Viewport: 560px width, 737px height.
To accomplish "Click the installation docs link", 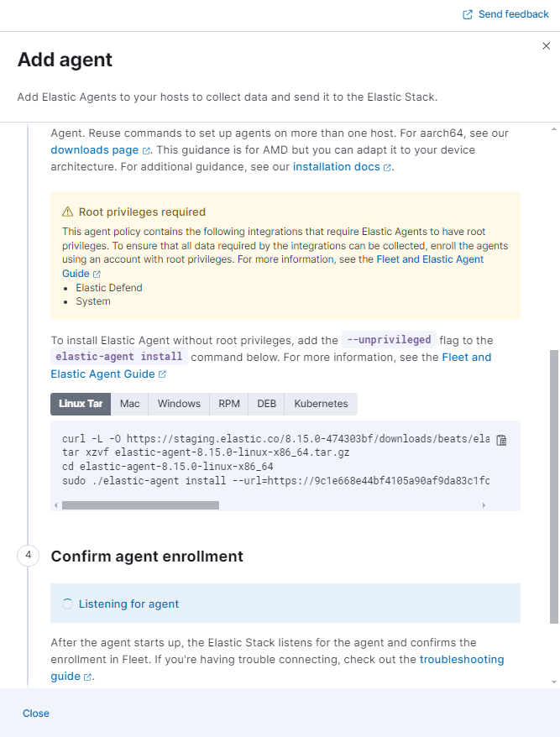I will pyautogui.click(x=335, y=166).
